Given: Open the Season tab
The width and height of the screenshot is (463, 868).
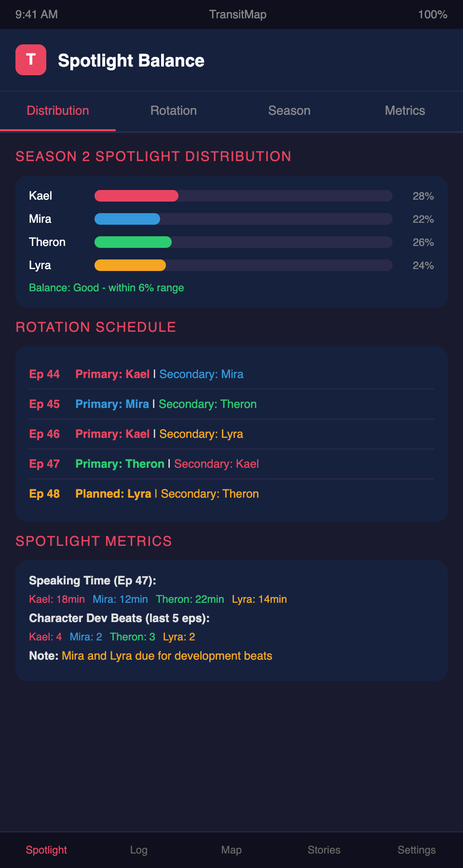Looking at the screenshot, I should (289, 111).
